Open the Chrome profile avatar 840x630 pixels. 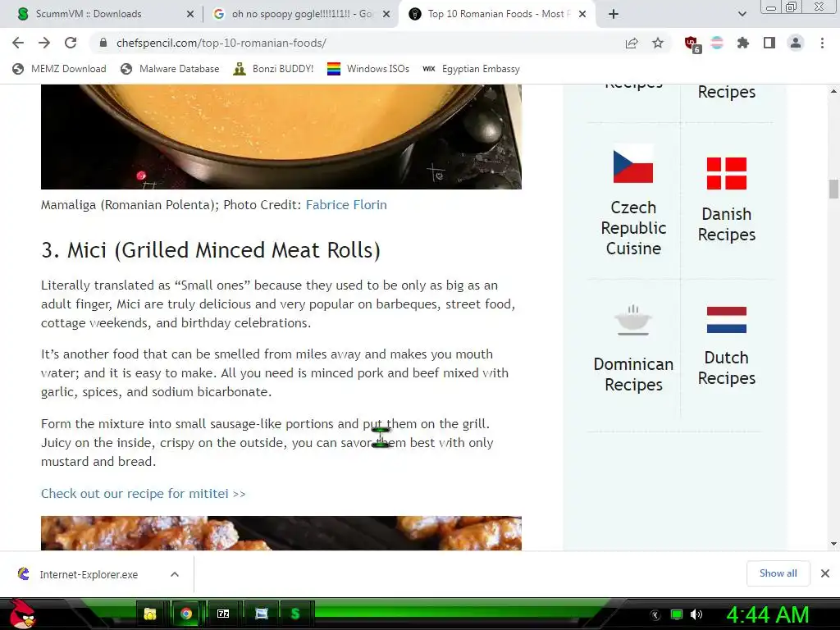(796, 43)
